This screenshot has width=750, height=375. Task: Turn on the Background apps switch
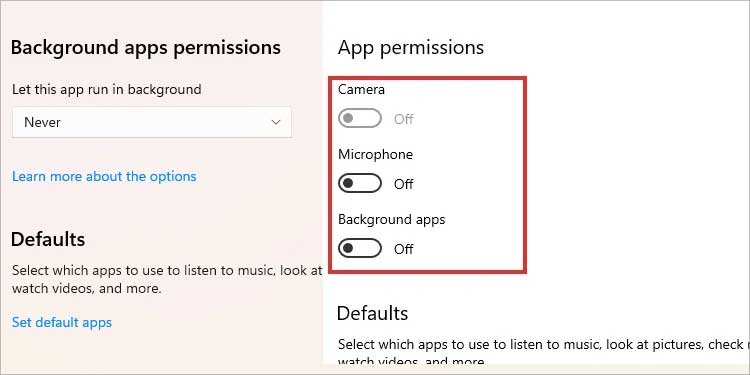point(360,249)
